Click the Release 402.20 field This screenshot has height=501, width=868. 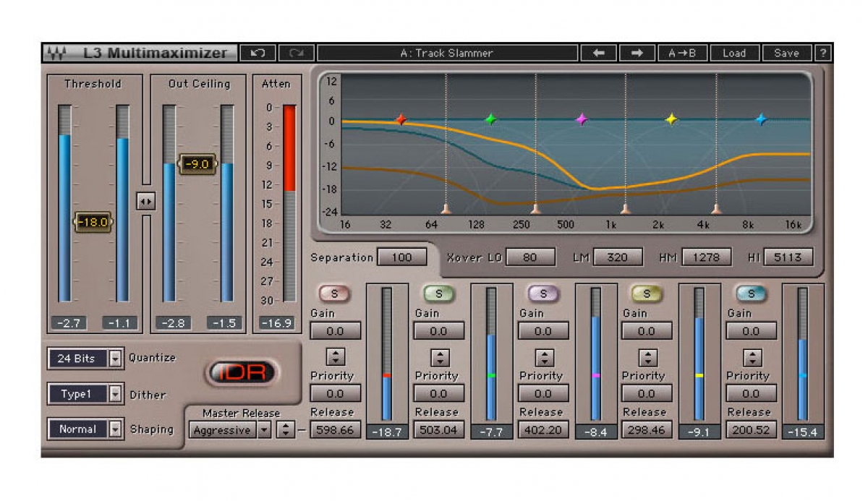coord(543,429)
